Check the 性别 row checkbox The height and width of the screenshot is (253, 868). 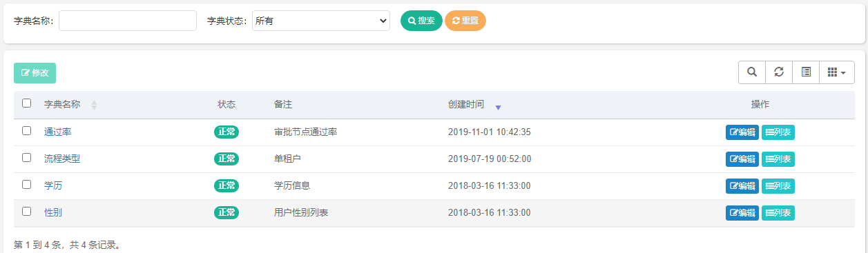[27, 212]
